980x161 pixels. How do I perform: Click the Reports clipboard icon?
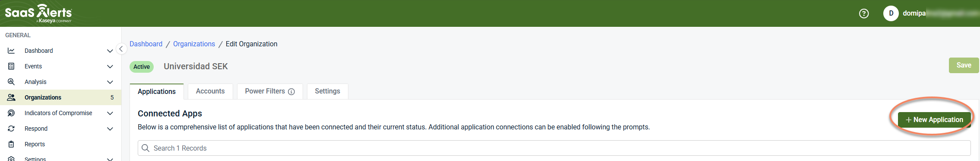tap(11, 144)
